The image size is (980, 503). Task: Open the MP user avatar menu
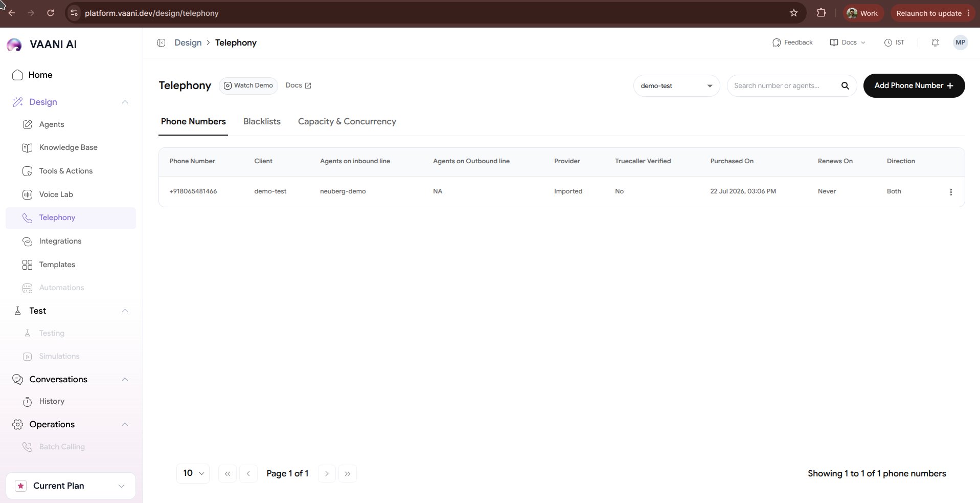click(x=960, y=43)
